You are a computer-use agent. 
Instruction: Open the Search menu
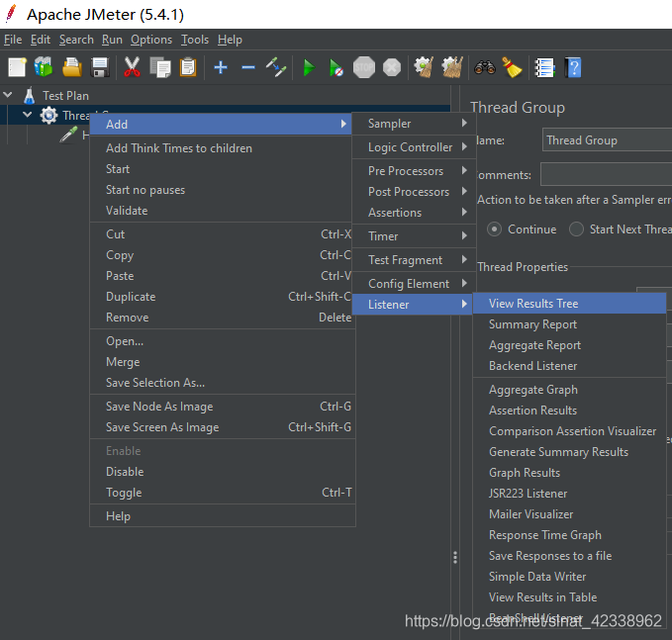coord(76,40)
